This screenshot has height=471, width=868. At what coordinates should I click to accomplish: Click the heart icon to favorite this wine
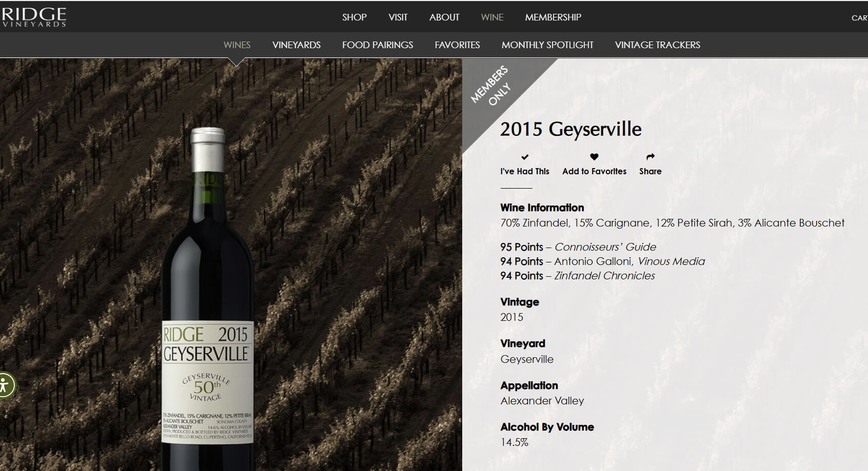click(x=594, y=157)
